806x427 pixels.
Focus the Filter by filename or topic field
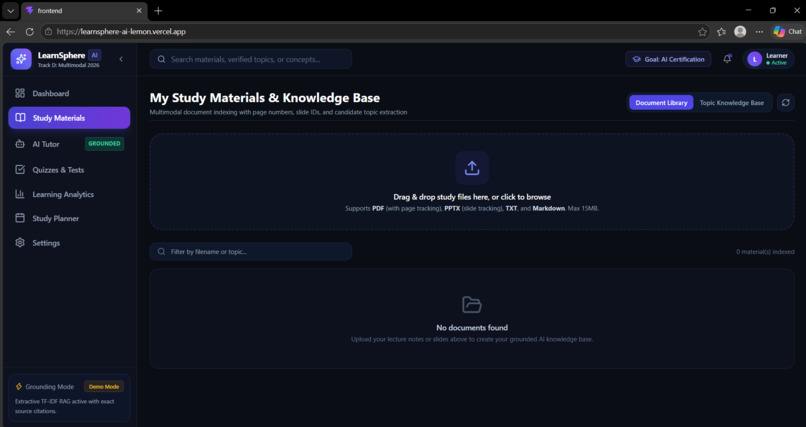pyautogui.click(x=251, y=252)
